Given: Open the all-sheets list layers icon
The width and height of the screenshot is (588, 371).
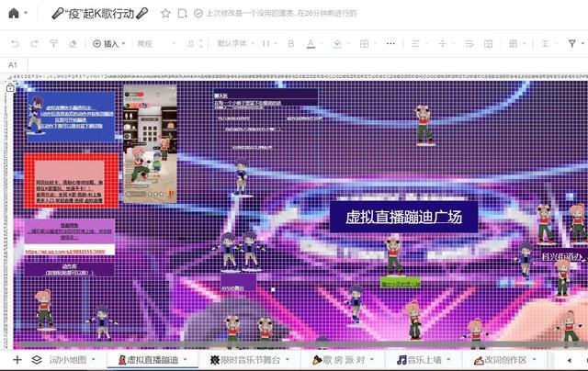Looking at the screenshot, I should 37,360.
